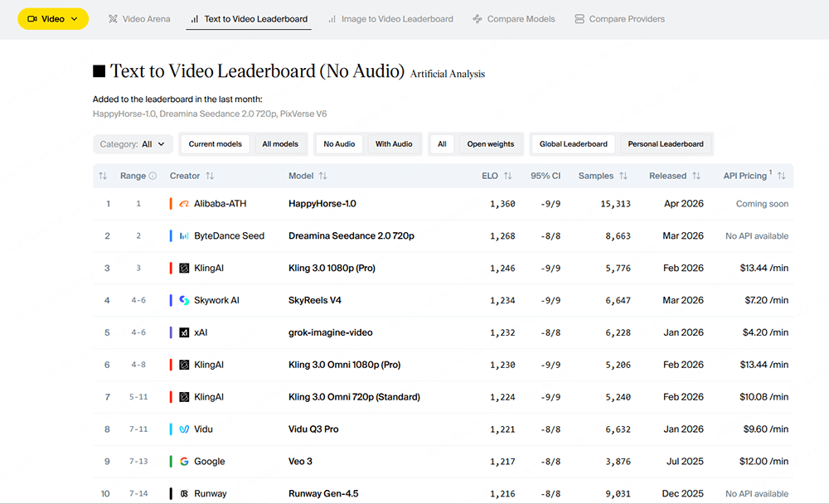Click the Google logo icon
The image size is (829, 504).
184,462
